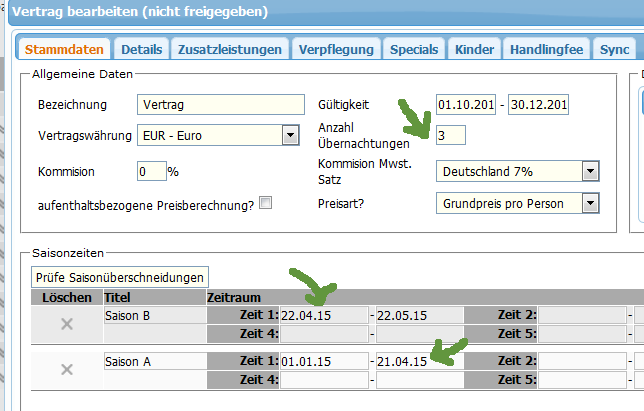Screen dimensions: 644x411
Task: Click the Gültigkeit start date field
Action: click(x=467, y=105)
